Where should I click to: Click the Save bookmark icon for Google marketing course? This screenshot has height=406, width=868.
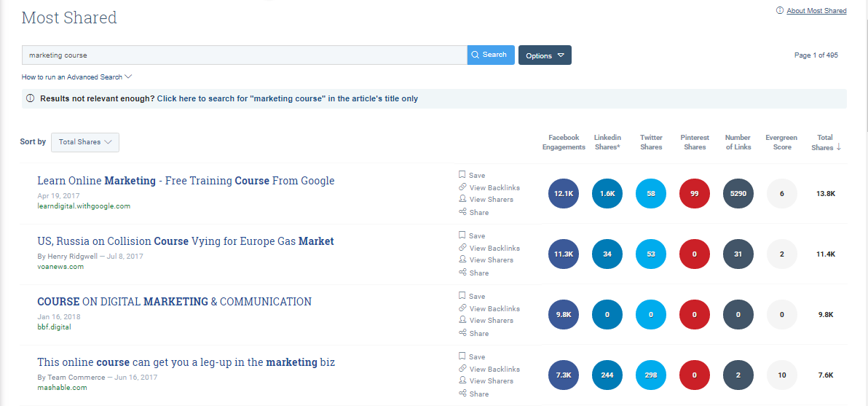point(462,175)
